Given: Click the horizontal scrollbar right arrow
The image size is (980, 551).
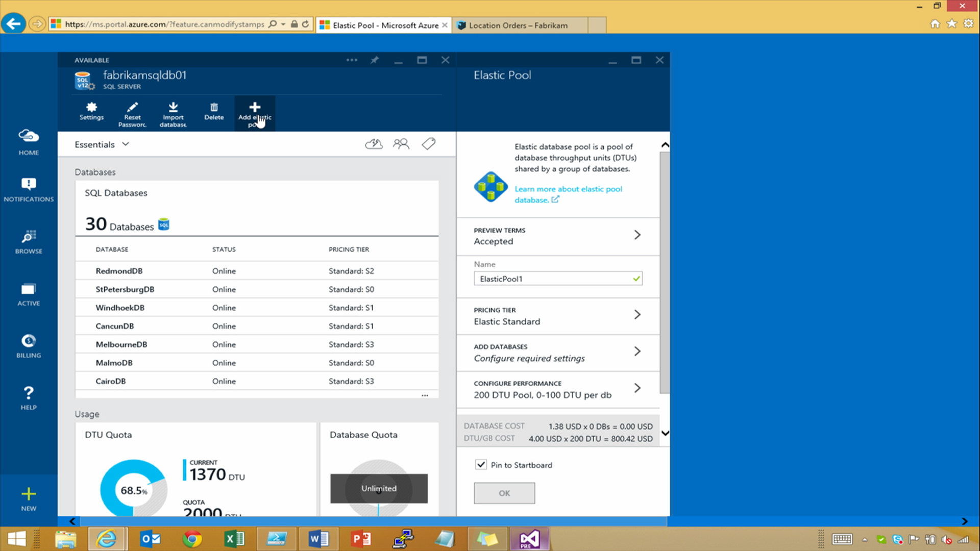Looking at the screenshot, I should (964, 521).
